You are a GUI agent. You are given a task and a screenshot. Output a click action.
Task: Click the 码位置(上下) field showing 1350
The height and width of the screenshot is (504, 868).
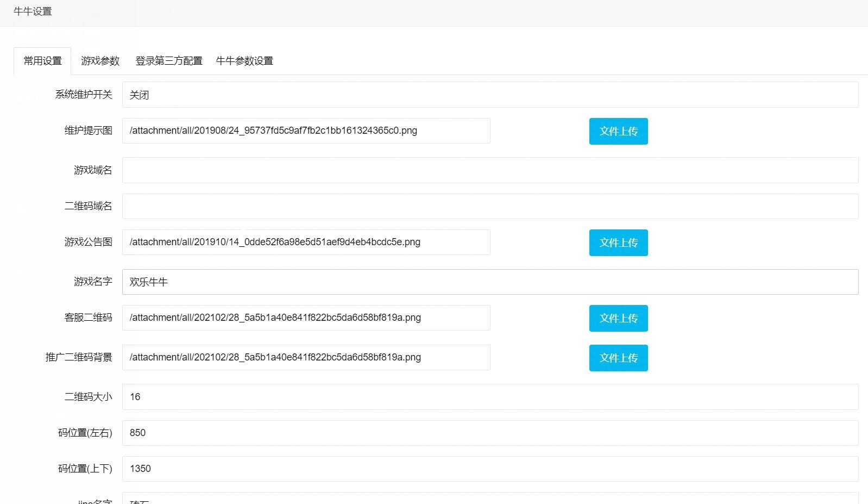(490, 469)
